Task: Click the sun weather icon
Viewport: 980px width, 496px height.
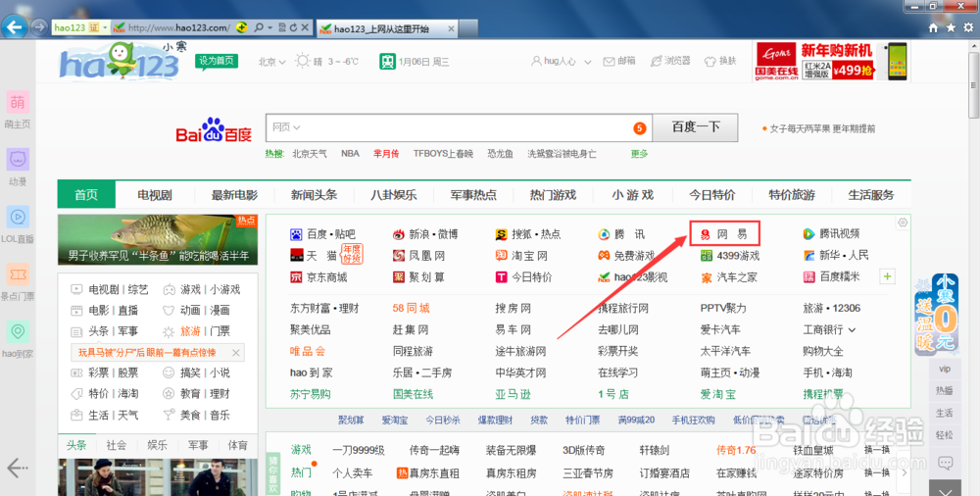Action: pyautogui.click(x=303, y=62)
